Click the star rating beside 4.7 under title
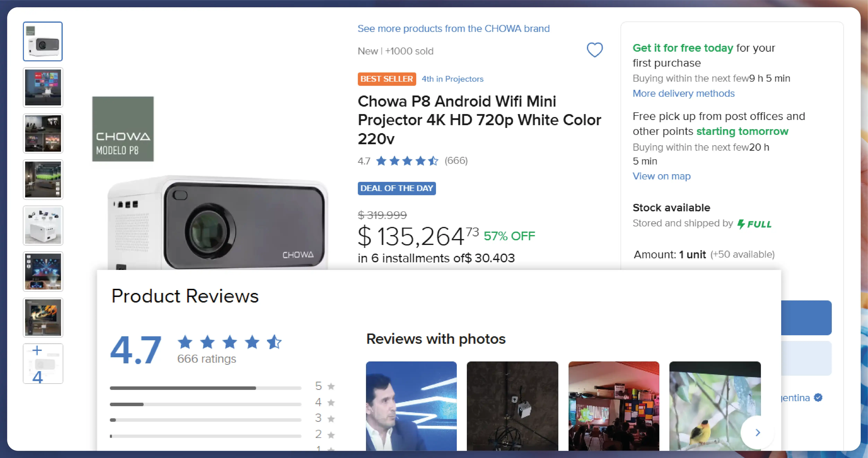The width and height of the screenshot is (868, 458). tap(407, 161)
